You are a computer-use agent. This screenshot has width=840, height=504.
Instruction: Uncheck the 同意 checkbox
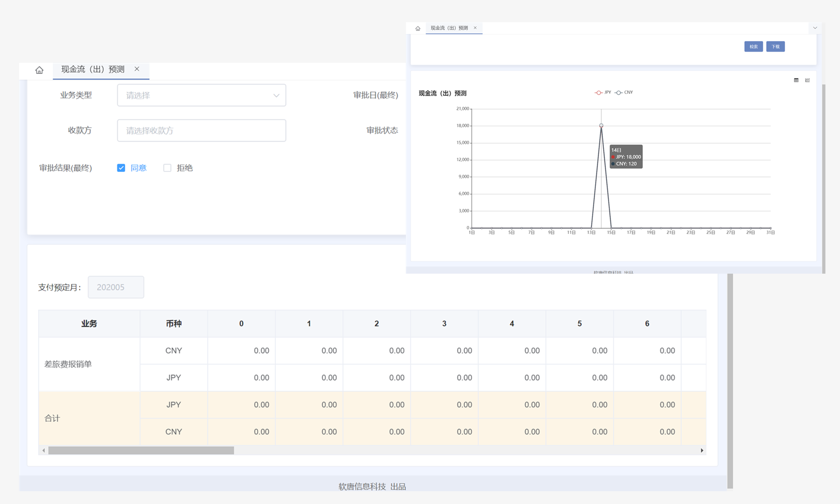[x=121, y=168]
